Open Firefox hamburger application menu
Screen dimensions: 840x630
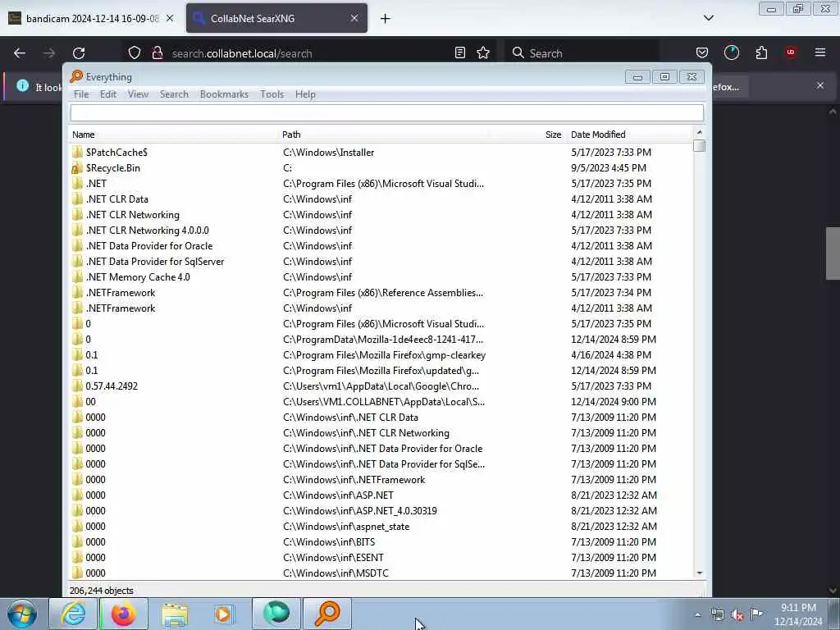point(820,52)
